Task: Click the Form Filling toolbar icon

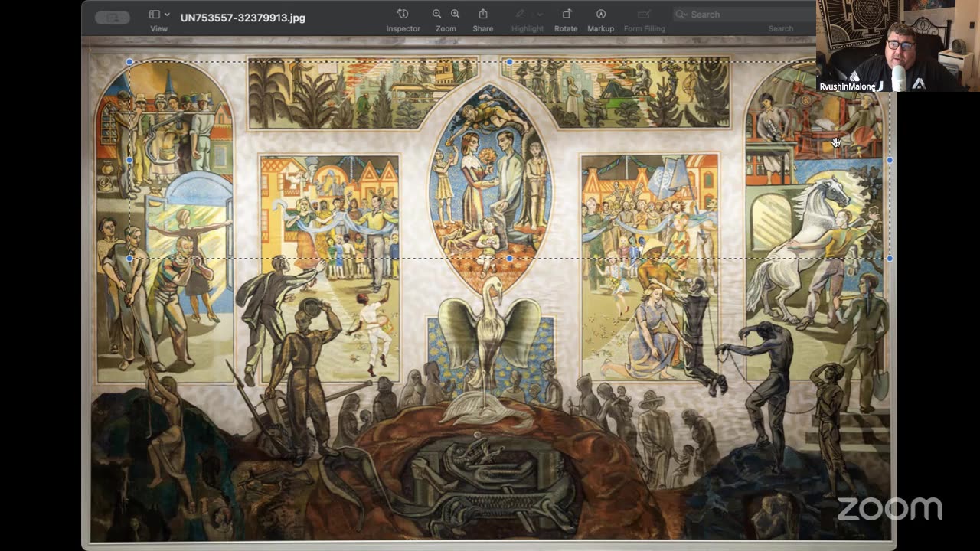Action: coord(644,14)
